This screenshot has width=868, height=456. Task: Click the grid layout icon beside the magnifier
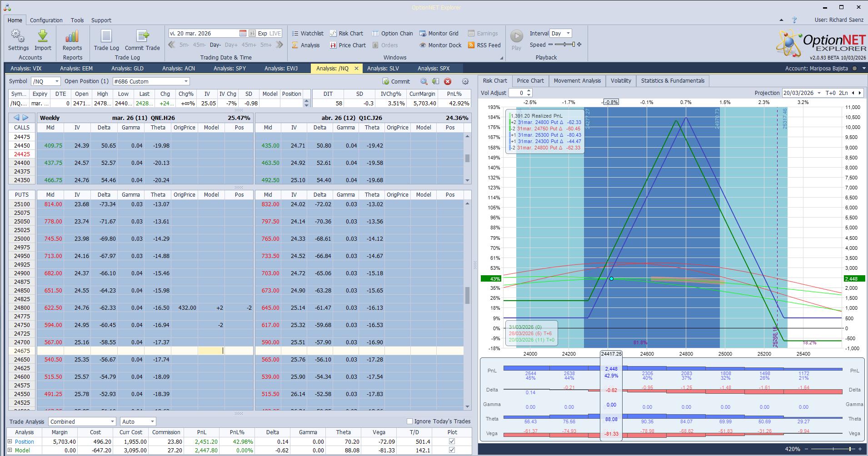click(x=435, y=81)
